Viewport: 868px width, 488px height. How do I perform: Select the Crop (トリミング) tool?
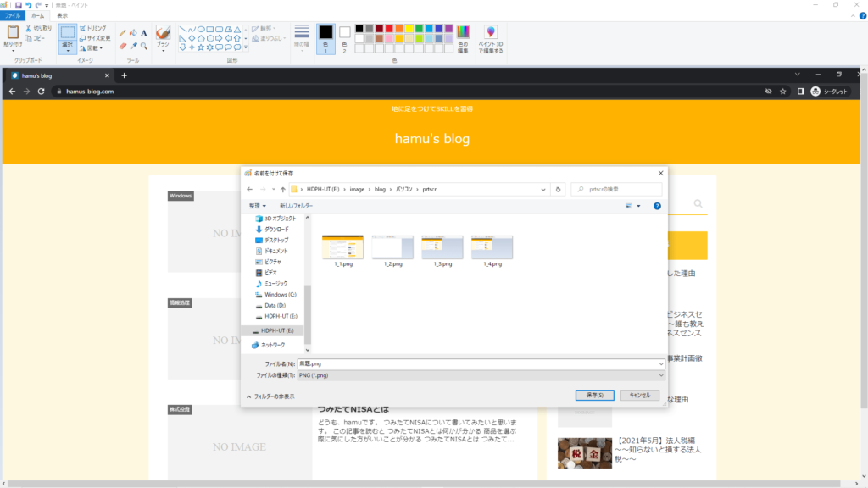(93, 28)
